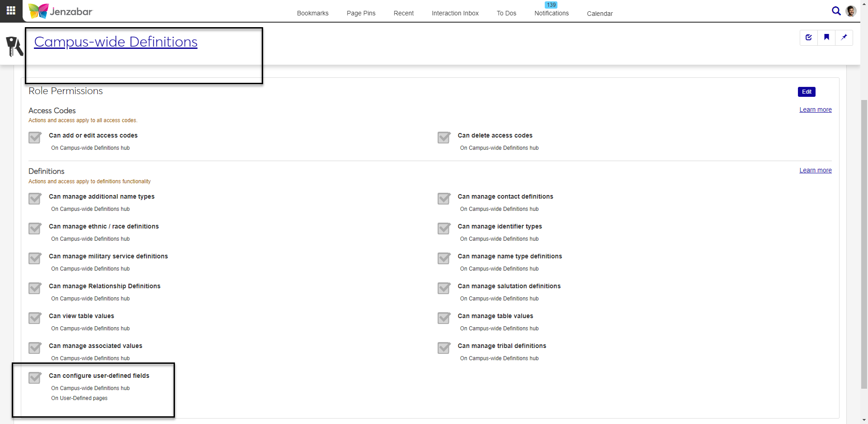Toggle 'Can manage associated values' checkbox
Screen dimensions: 868x424
(35, 348)
